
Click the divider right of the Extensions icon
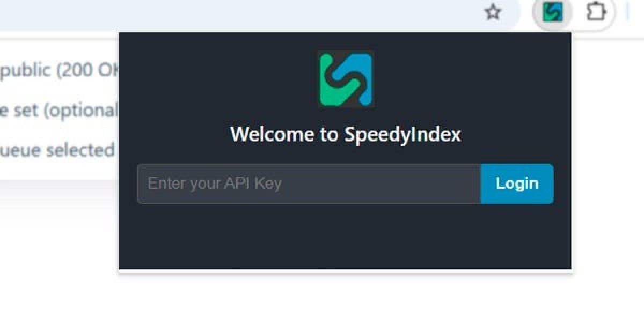click(x=627, y=12)
